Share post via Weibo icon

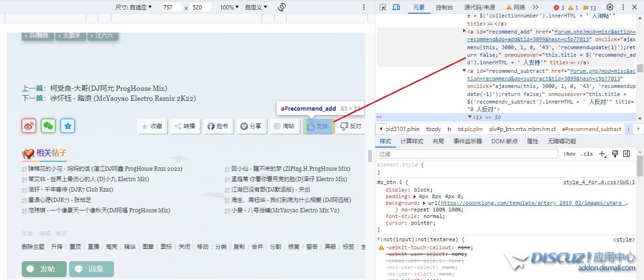[29, 126]
